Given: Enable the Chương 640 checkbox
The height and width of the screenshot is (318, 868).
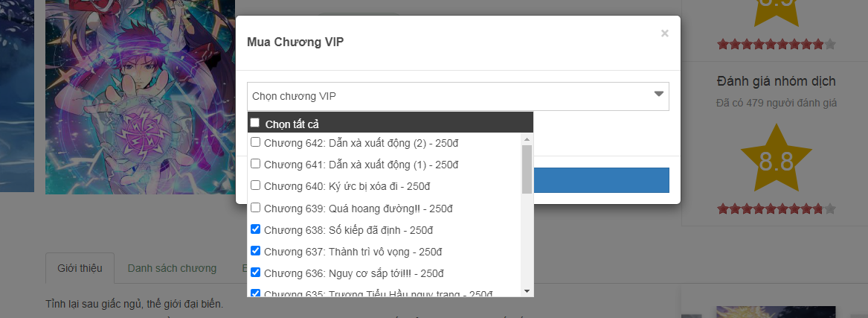Looking at the screenshot, I should [255, 185].
